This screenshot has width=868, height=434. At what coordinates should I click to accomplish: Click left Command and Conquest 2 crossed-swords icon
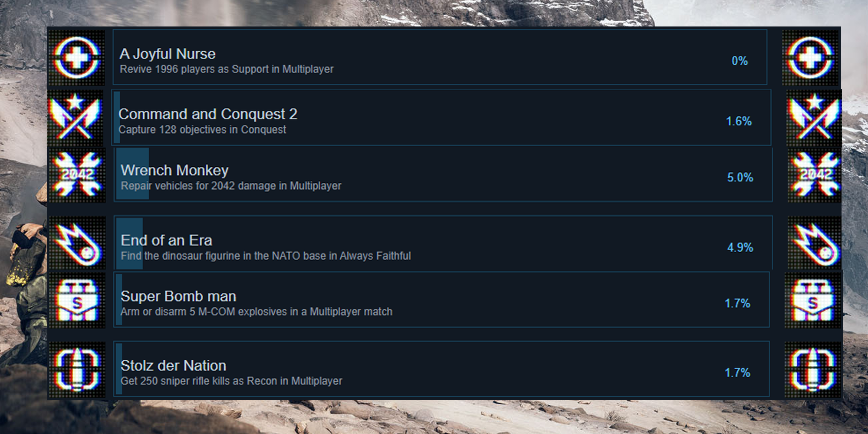76,118
